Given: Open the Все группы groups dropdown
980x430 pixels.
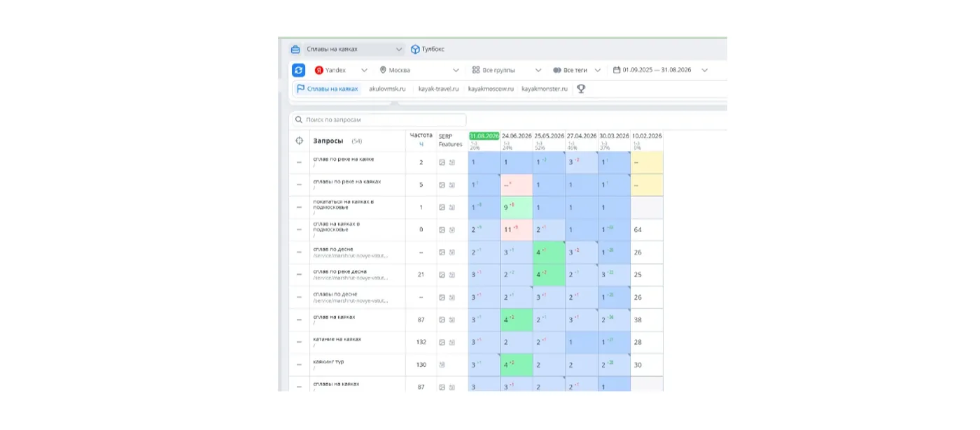Looking at the screenshot, I should 507,70.
